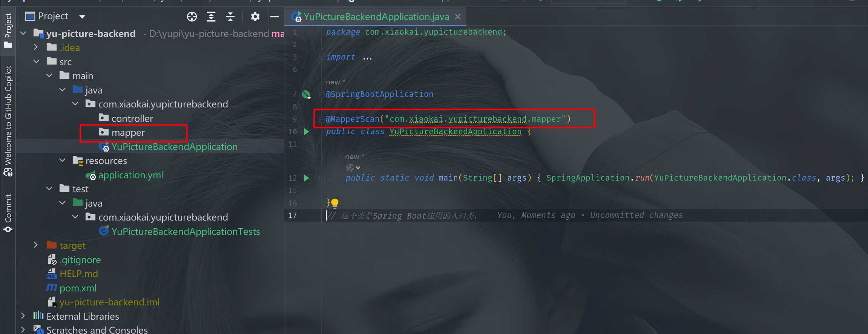Hide the Project tool window

[x=275, y=17]
